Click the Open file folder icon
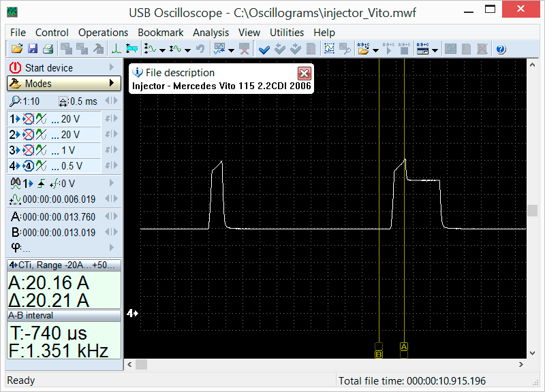Image resolution: width=545 pixels, height=392 pixels. tap(17, 49)
